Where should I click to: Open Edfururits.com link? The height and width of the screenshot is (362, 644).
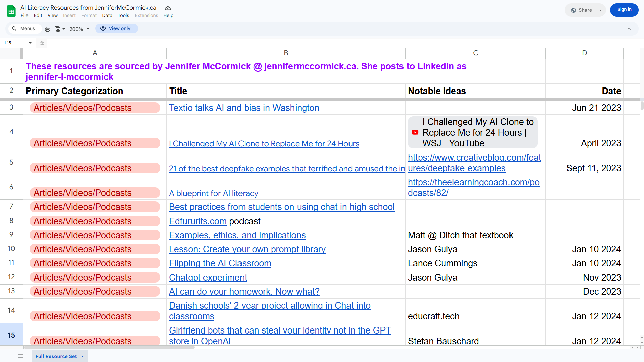(198, 221)
